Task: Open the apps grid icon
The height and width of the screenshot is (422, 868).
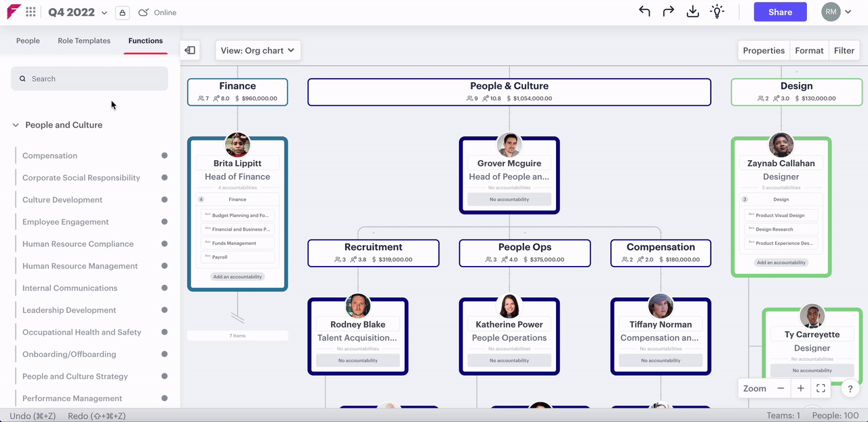Action: click(x=31, y=12)
